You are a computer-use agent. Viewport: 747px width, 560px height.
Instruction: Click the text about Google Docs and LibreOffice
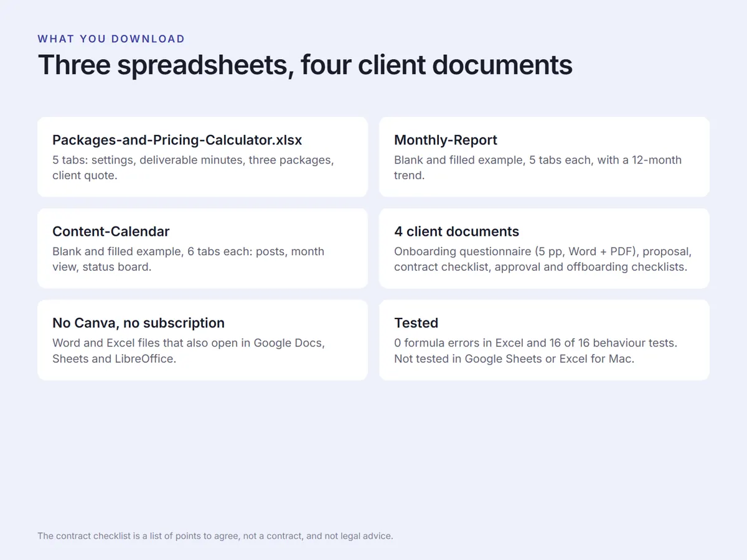point(189,350)
